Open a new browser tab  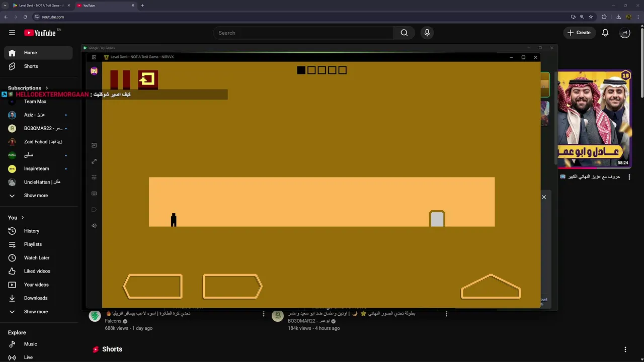click(x=142, y=6)
